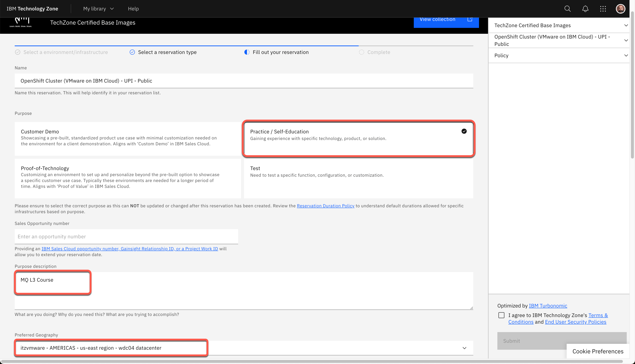Open Cookie Preferences
Screen dimensions: 635x364
pyautogui.click(x=598, y=351)
